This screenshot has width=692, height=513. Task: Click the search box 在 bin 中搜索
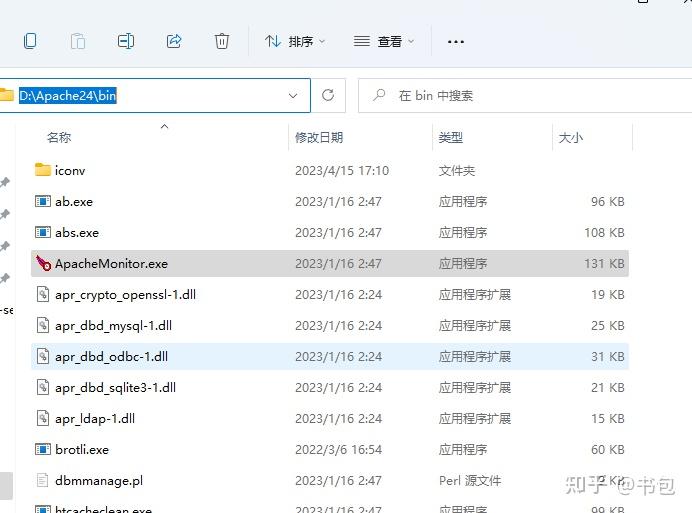tap(525, 95)
